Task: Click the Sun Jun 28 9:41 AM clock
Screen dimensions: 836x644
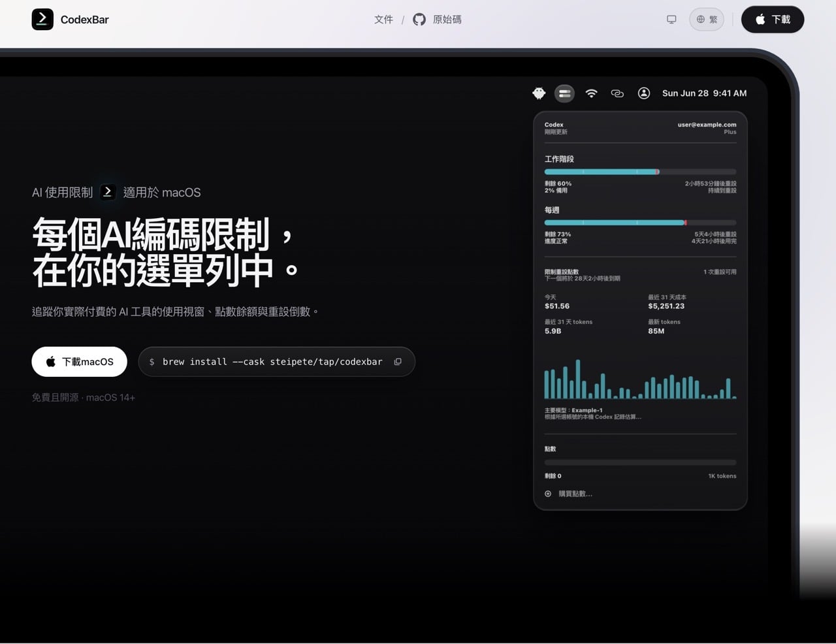Action: pyautogui.click(x=704, y=93)
